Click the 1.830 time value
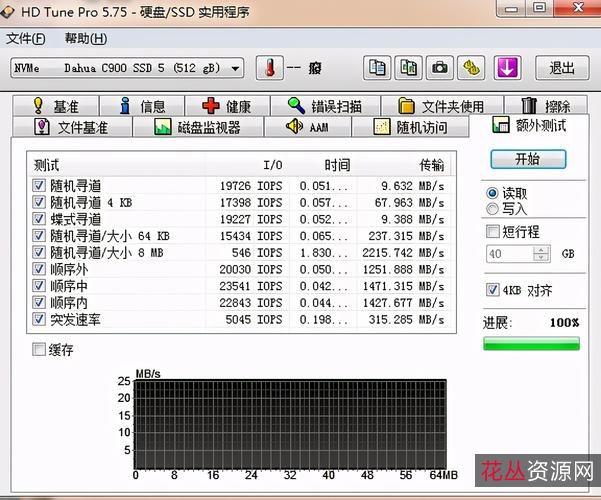This screenshot has height=500, width=601. click(x=324, y=253)
